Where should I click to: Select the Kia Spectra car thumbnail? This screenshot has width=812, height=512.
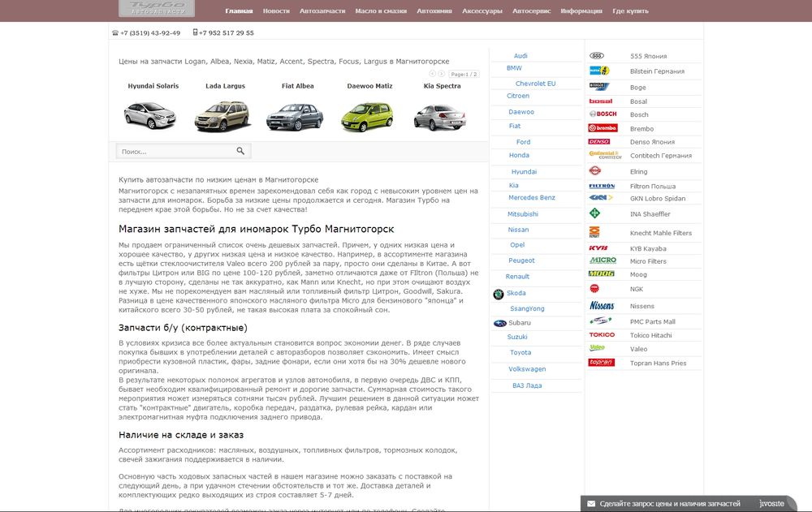pyautogui.click(x=439, y=117)
